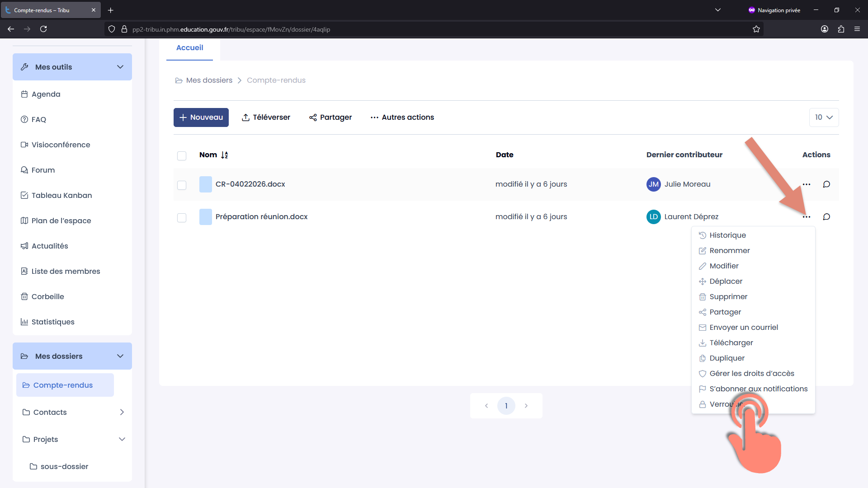Image resolution: width=868 pixels, height=488 pixels.
Task: Choose Envoyer un courriel menu entry
Action: tap(753, 328)
